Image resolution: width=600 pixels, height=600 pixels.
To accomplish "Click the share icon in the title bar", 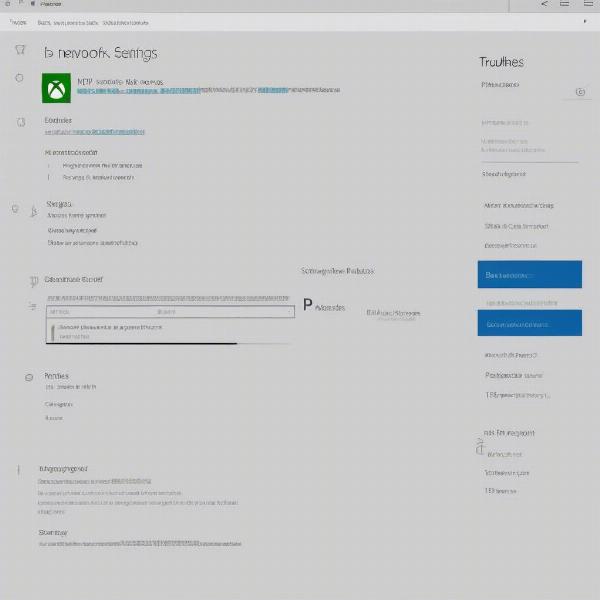I will (544, 4).
